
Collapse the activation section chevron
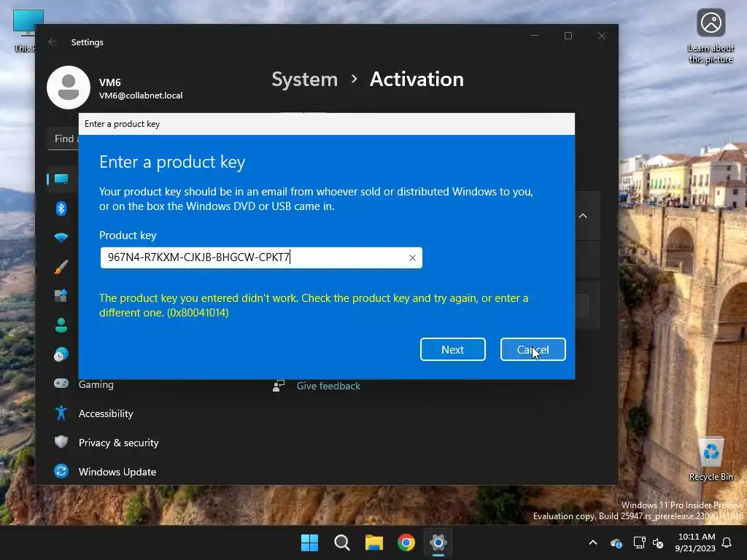pos(583,216)
